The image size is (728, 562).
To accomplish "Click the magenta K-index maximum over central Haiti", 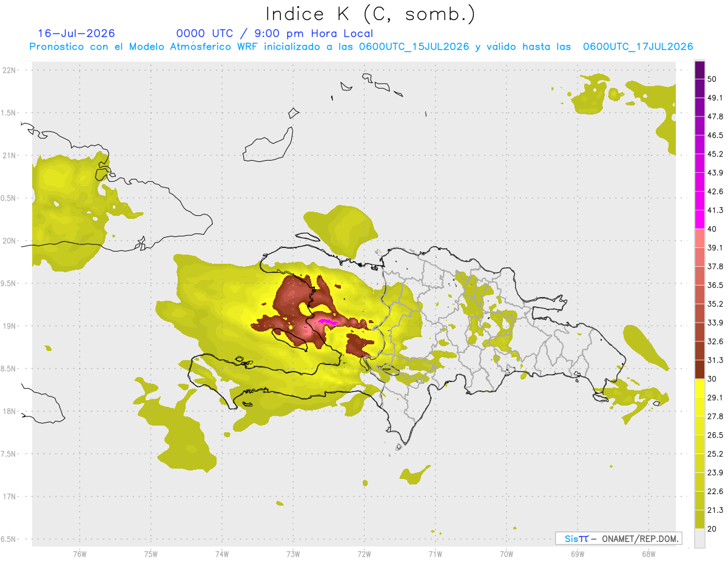I will point(328,321).
